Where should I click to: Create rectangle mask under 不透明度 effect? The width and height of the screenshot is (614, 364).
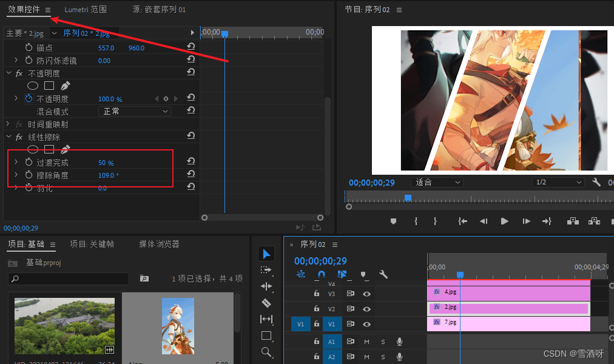49,86
